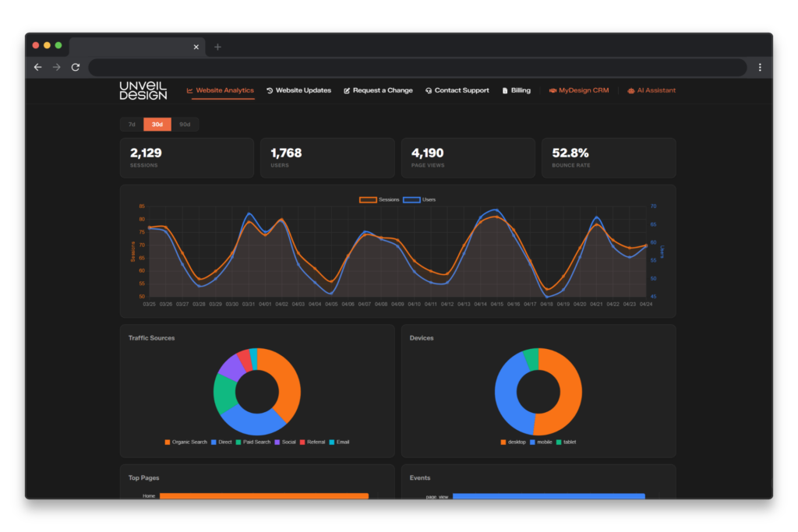Switch to the 90d time range
Viewport: 798px width, 532px height.
click(x=185, y=125)
